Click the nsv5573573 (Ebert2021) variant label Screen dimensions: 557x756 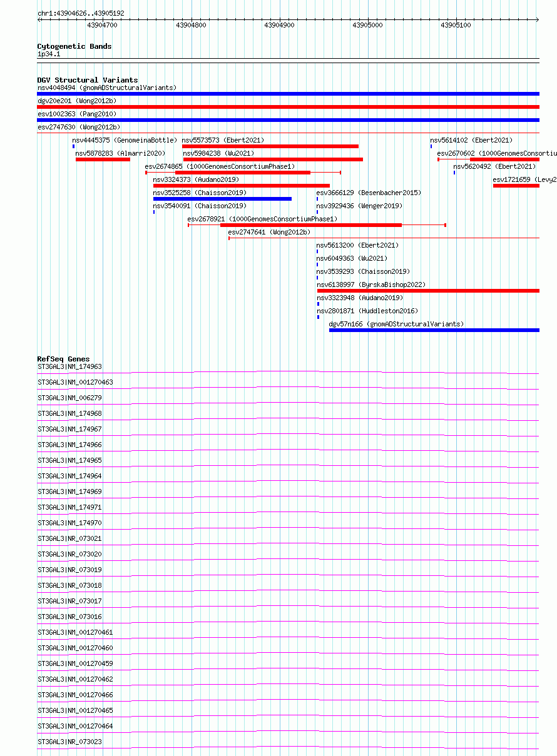click(223, 140)
